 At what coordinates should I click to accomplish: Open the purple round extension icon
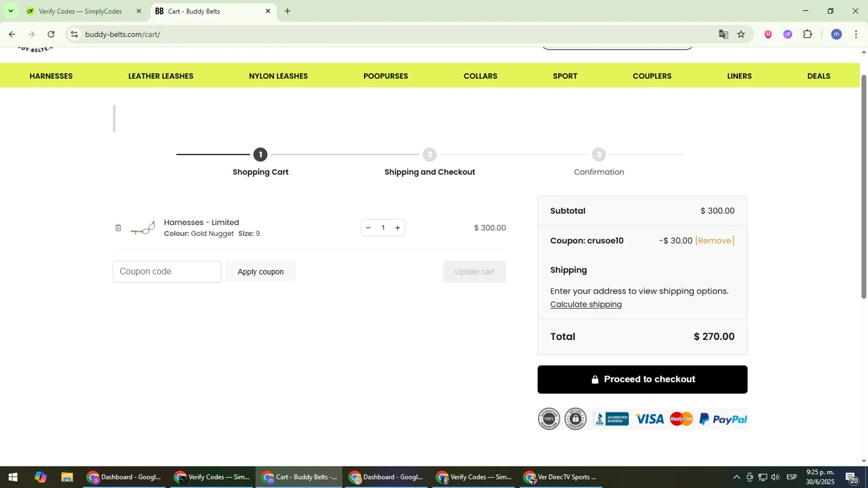coord(788,35)
